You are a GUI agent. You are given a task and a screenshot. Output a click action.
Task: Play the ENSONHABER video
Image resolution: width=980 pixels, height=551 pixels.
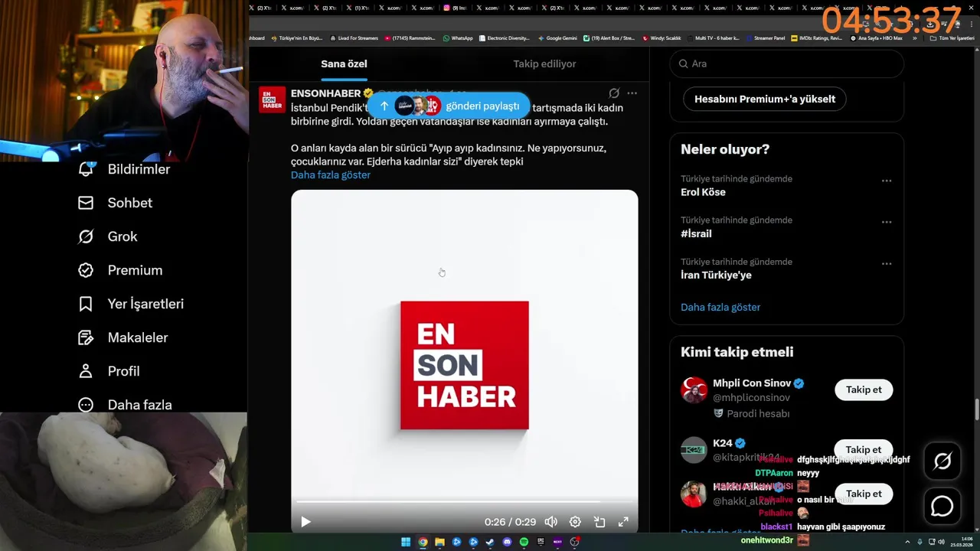[x=305, y=522]
